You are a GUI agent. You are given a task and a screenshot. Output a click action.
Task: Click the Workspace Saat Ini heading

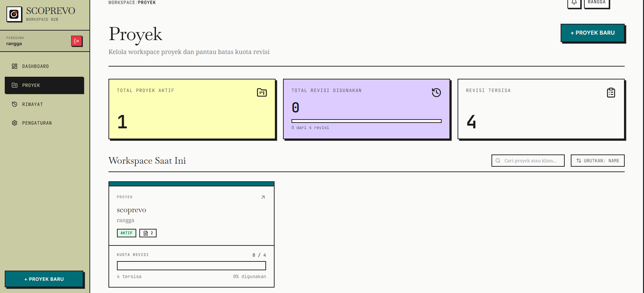pyautogui.click(x=147, y=161)
